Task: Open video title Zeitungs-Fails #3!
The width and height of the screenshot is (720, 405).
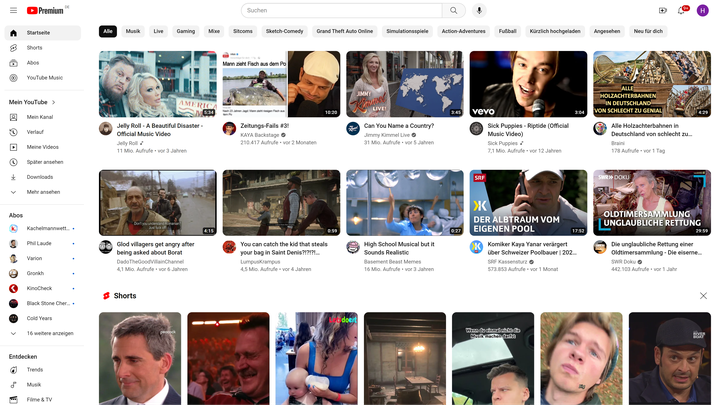Action: (264, 126)
